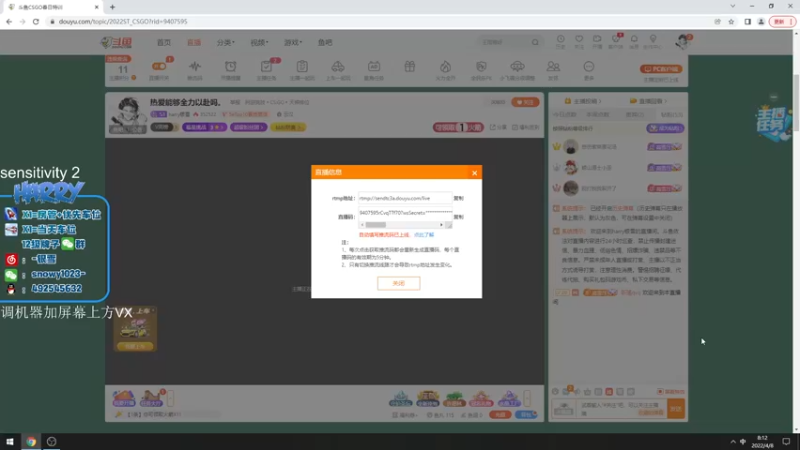The height and width of the screenshot is (450, 800).
Task: Click the Chrome taskbar icon
Action: point(31,442)
